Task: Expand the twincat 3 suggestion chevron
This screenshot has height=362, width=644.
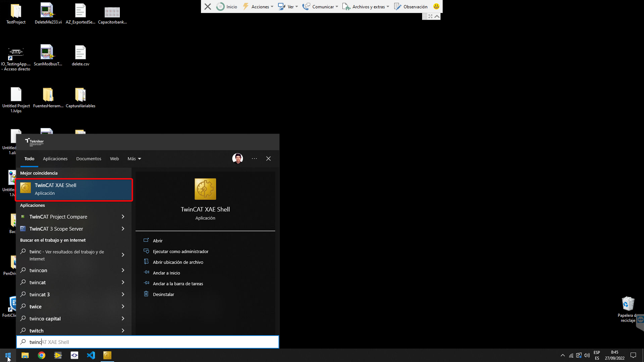Action: pyautogui.click(x=123, y=294)
